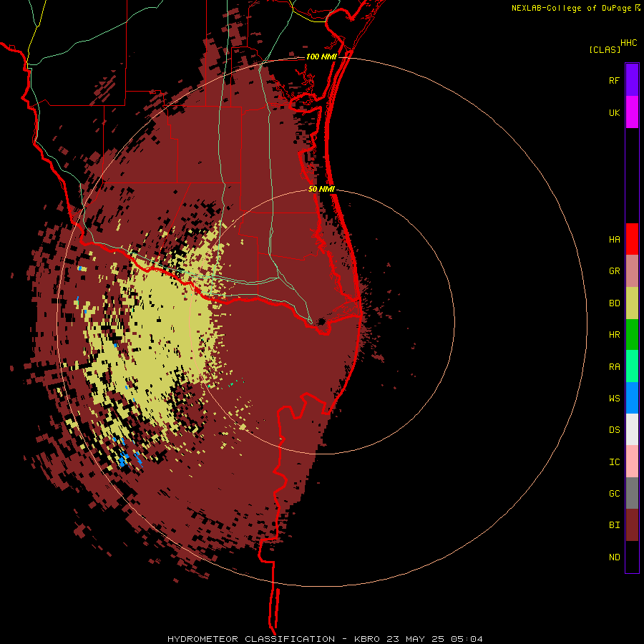Choose the WS blue legend swatch

tap(632, 398)
